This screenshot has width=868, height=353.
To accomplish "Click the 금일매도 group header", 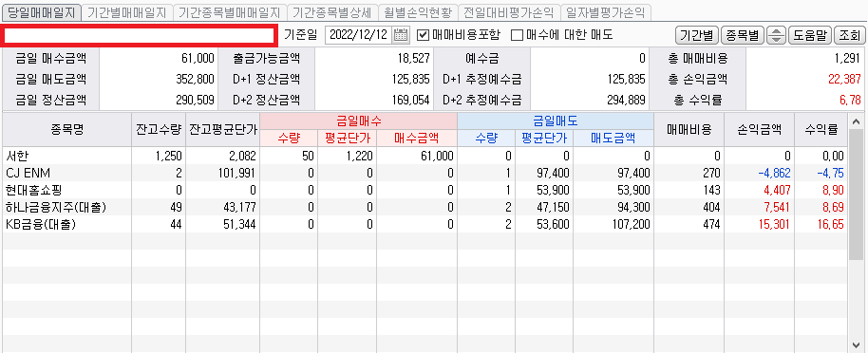I will coord(556,121).
